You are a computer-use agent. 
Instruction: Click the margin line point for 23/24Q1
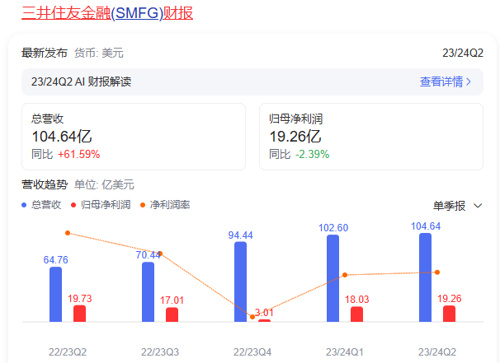(x=345, y=275)
